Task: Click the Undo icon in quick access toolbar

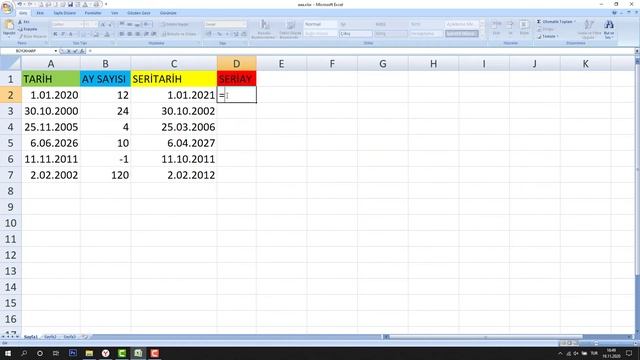Action: click(20, 4)
